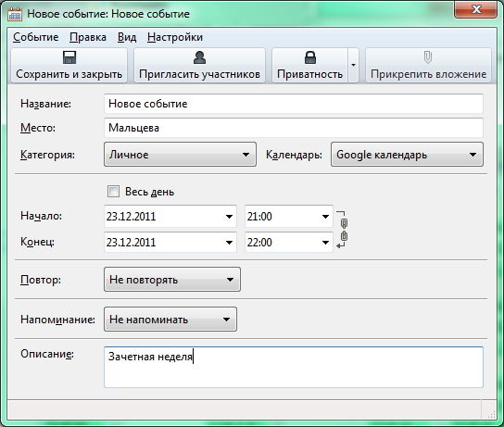Click the calendar icon in the title bar
Screen dimensions: 504x427
point(15,14)
